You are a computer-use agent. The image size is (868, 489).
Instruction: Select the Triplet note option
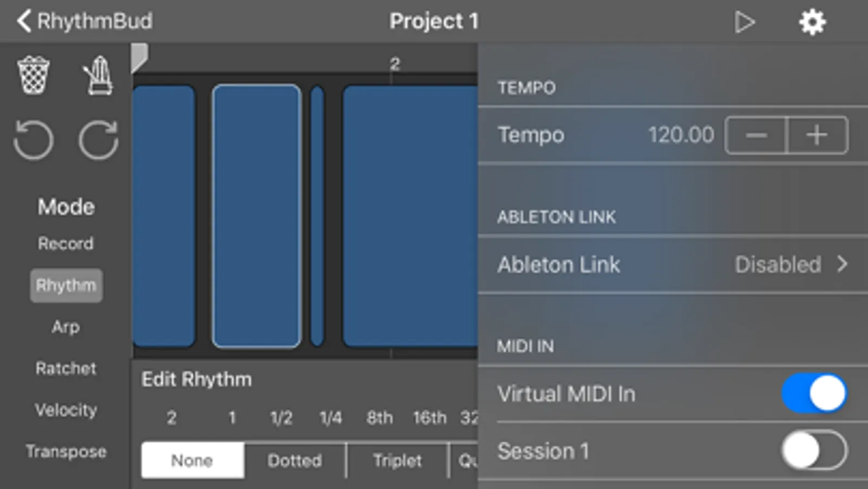pos(397,461)
